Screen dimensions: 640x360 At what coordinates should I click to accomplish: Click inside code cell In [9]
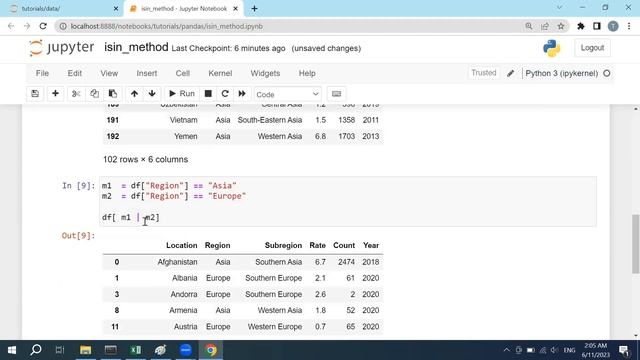pos(348,201)
